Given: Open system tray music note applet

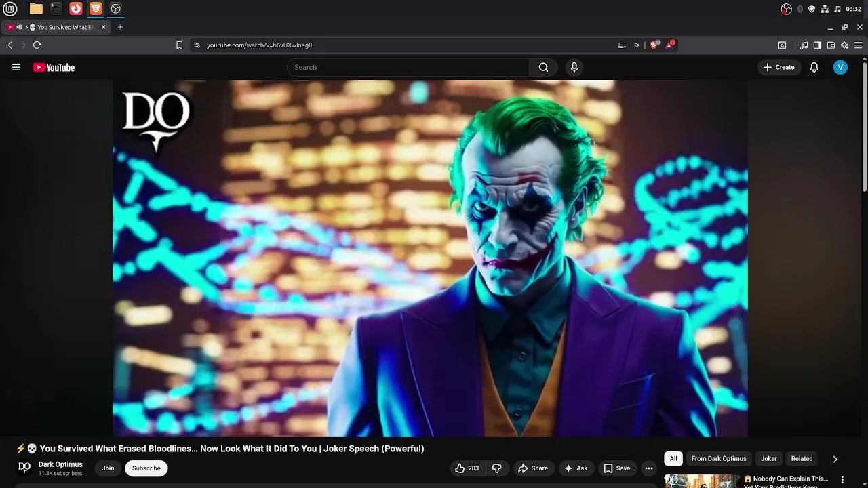Looking at the screenshot, I should pyautogui.click(x=837, y=9).
